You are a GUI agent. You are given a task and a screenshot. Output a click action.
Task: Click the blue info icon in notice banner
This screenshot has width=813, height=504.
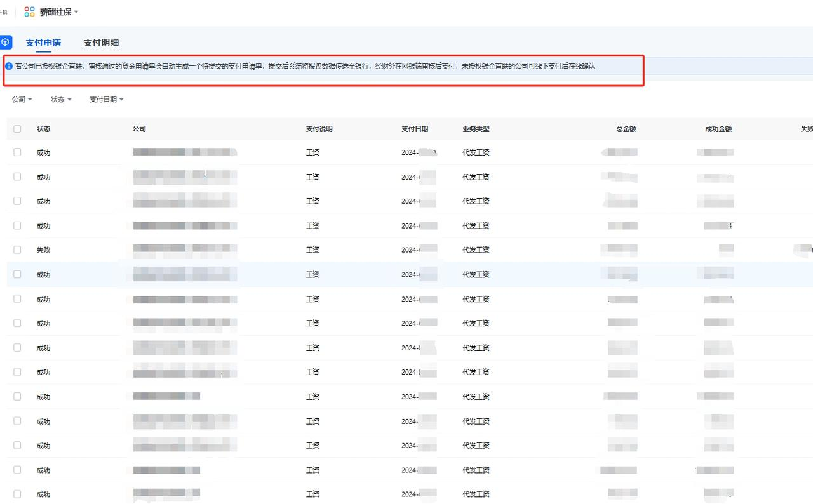coord(9,66)
